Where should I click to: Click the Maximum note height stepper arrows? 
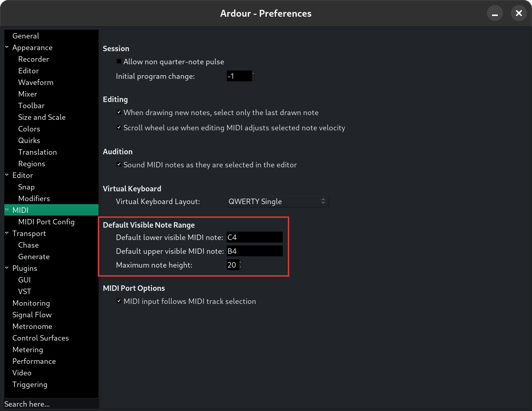pyautogui.click(x=240, y=265)
